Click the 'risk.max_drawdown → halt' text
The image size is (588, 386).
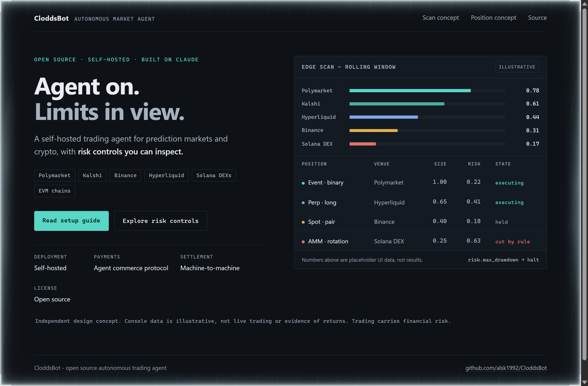[x=503, y=260]
